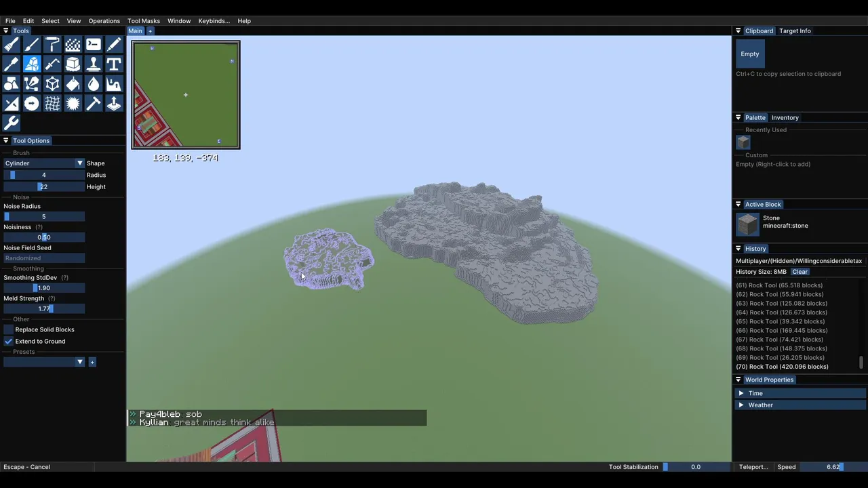This screenshot has height=488, width=868.
Task: Select the spiky burst tool
Action: (x=73, y=104)
